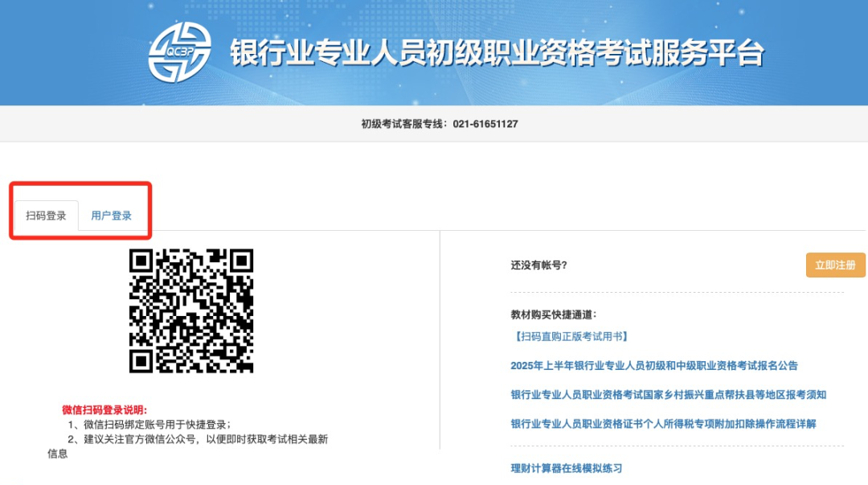Image resolution: width=868 pixels, height=485 pixels.
Task: Click the platform title 银行业专业人员初级职业资格考试服务平台
Action: tap(496, 53)
